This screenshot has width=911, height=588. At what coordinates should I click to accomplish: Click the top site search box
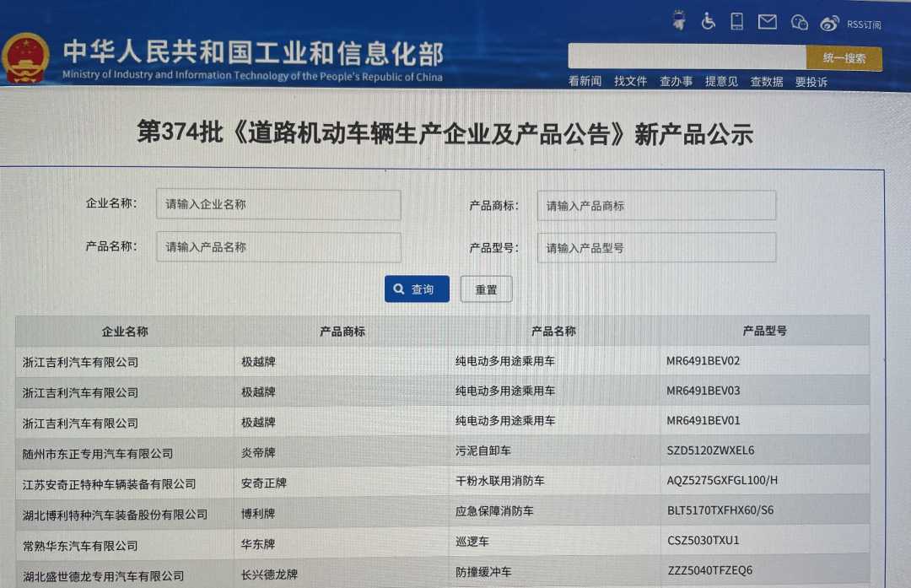pyautogui.click(x=687, y=57)
